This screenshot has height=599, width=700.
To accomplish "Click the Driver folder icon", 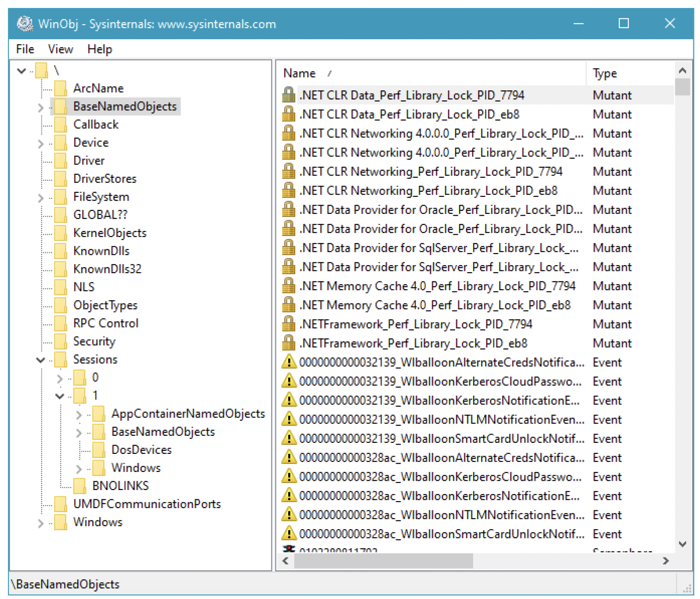I will (60, 161).
